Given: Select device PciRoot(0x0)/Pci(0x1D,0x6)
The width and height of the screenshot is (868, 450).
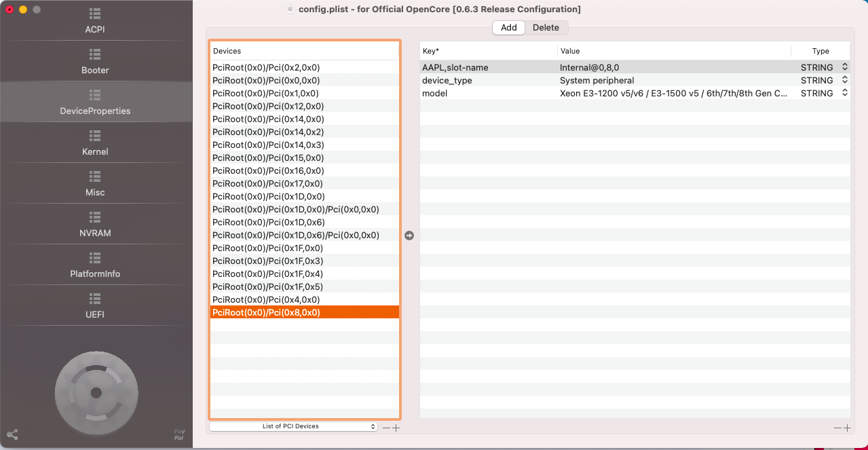Looking at the screenshot, I should click(x=305, y=222).
